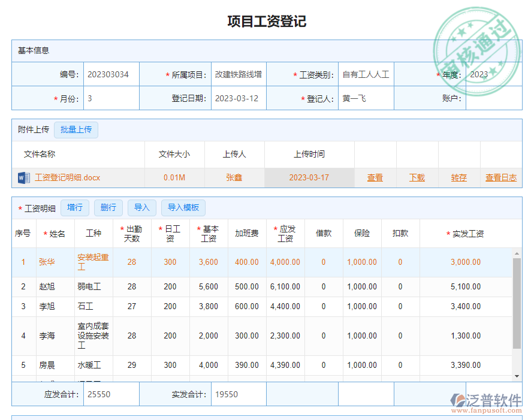The image size is (528, 420).
Task: Click the 下载 link to download attachment
Action: pyautogui.click(x=417, y=177)
